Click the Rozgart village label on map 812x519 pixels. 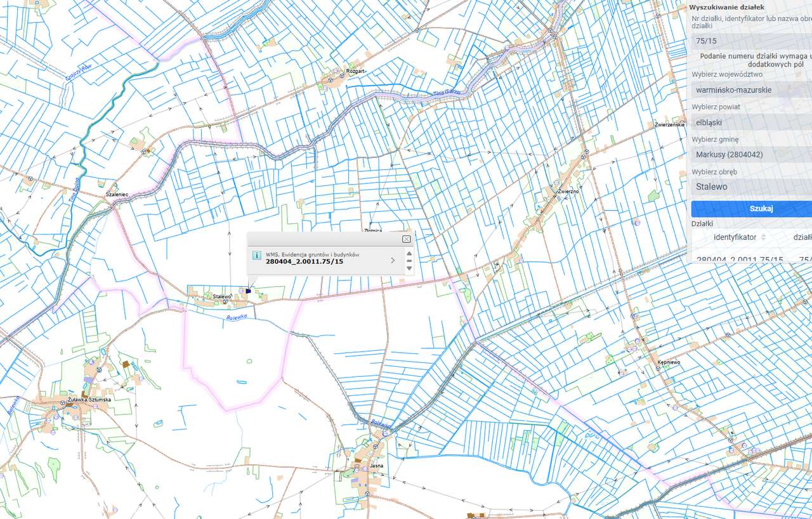point(356,71)
